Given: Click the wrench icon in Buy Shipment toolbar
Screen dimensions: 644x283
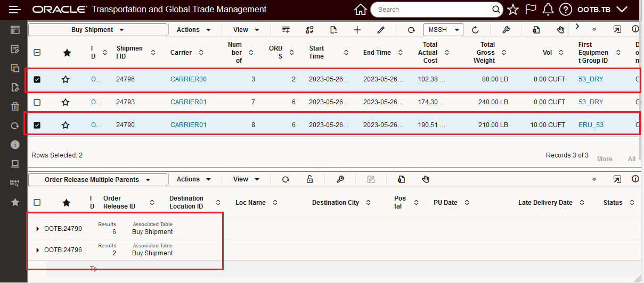Looking at the screenshot, I should click(506, 30).
